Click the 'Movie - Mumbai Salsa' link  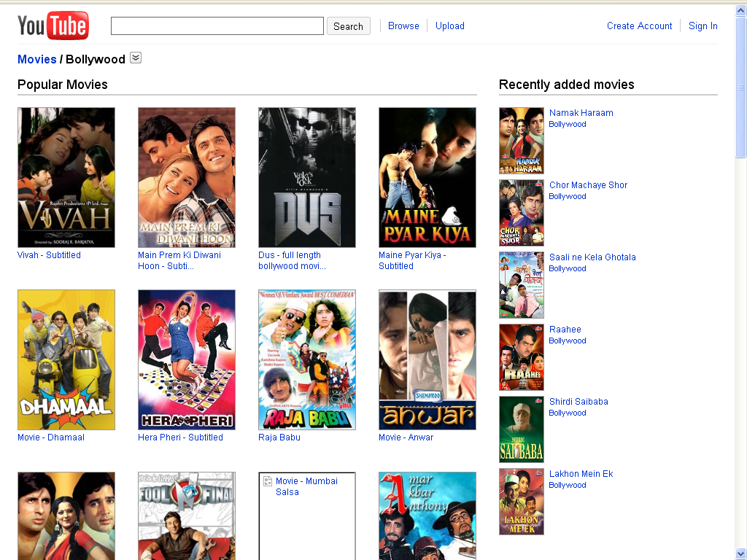[306, 486]
